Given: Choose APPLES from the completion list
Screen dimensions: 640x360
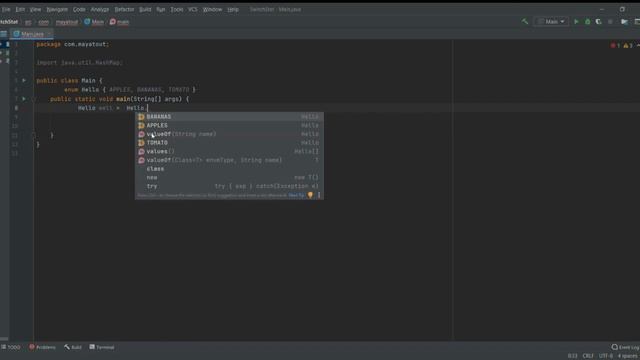Looking at the screenshot, I should tap(229, 125).
